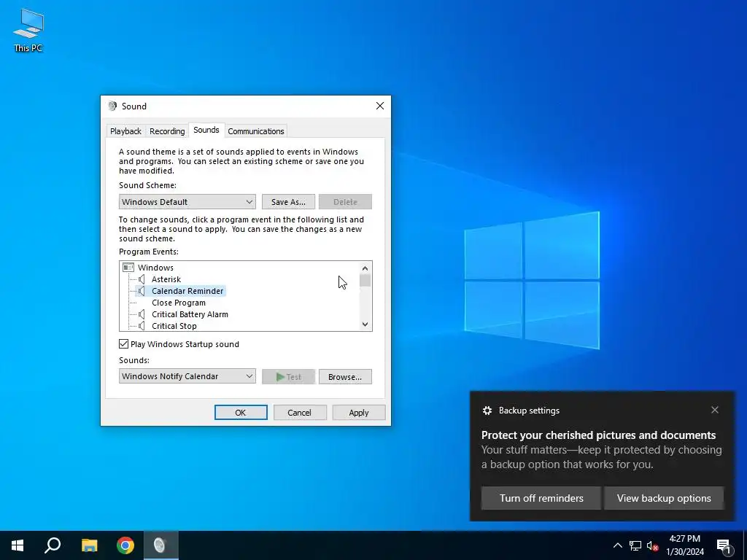Click Program Events scroll down arrow
Screen dimensions: 747x560
(x=365, y=324)
